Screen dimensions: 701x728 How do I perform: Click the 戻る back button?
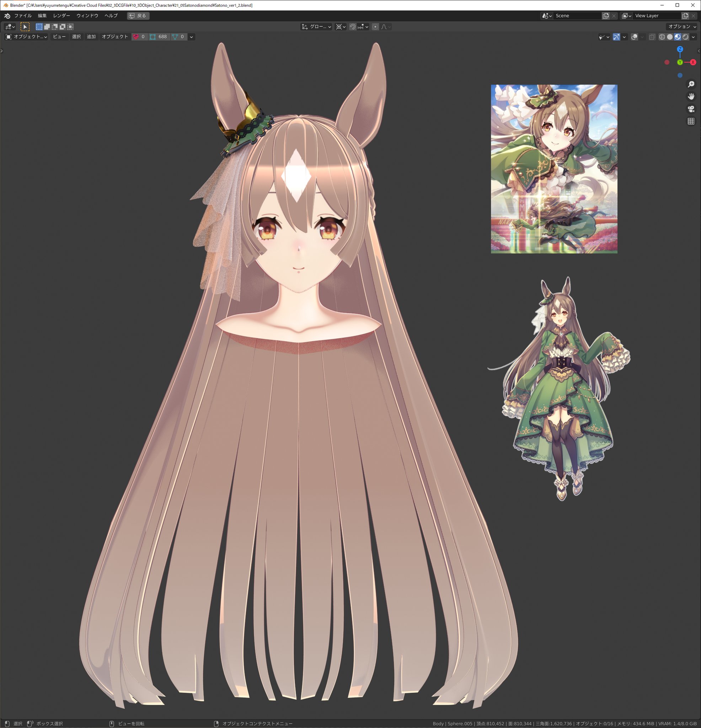pyautogui.click(x=138, y=16)
